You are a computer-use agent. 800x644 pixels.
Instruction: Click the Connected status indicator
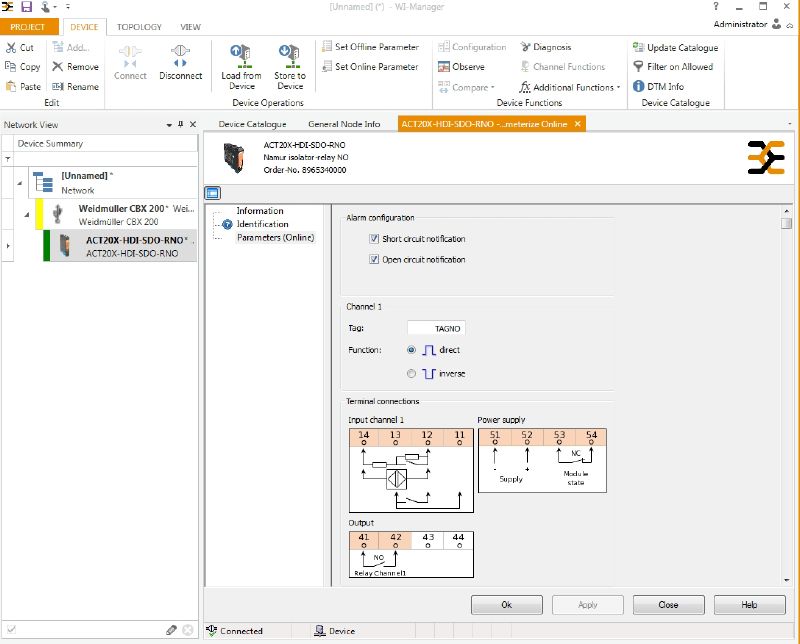(234, 631)
